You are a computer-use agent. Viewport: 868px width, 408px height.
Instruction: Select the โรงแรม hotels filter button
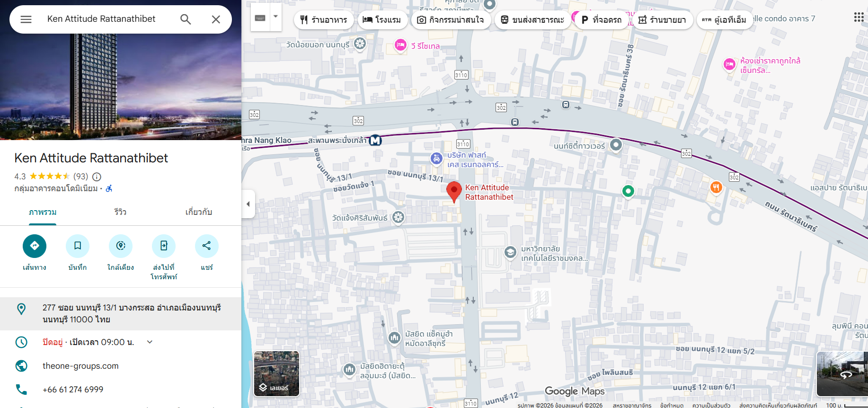pyautogui.click(x=382, y=20)
